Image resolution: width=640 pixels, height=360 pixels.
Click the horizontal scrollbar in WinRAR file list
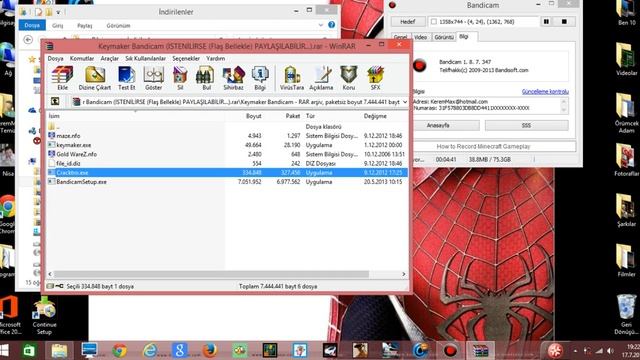(x=211, y=274)
